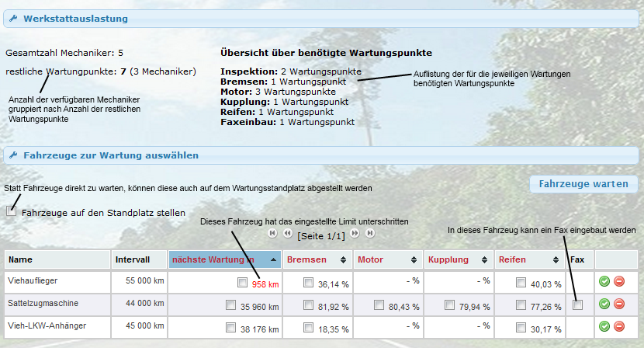Click the 'Fahrzeuge warten' button
Image resolution: width=644 pixels, height=348 pixels.
583,184
